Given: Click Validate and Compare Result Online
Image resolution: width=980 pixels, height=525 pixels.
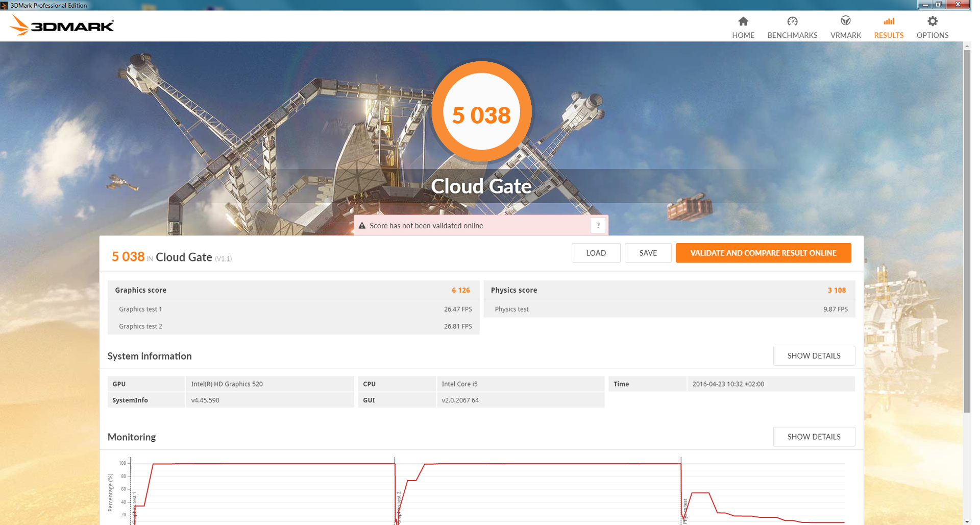Looking at the screenshot, I should tap(763, 253).
